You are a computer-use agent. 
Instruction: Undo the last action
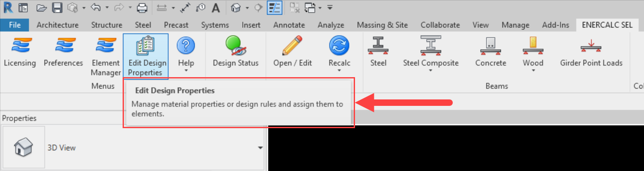[96, 7]
